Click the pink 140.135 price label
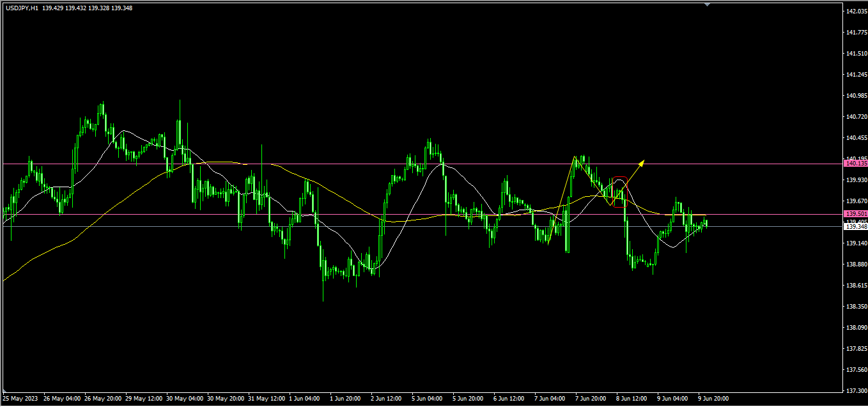Screen dimensions: 868x407 pos(855,164)
